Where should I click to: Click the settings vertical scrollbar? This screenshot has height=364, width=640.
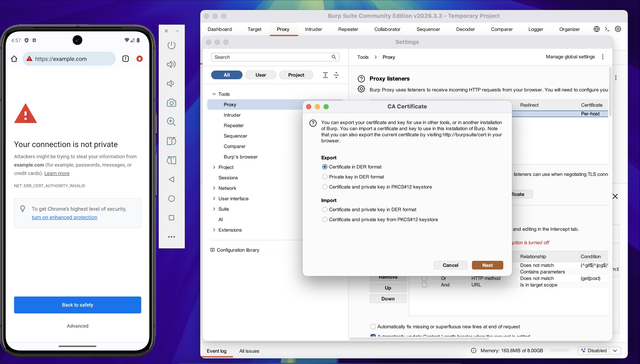pos(611,92)
